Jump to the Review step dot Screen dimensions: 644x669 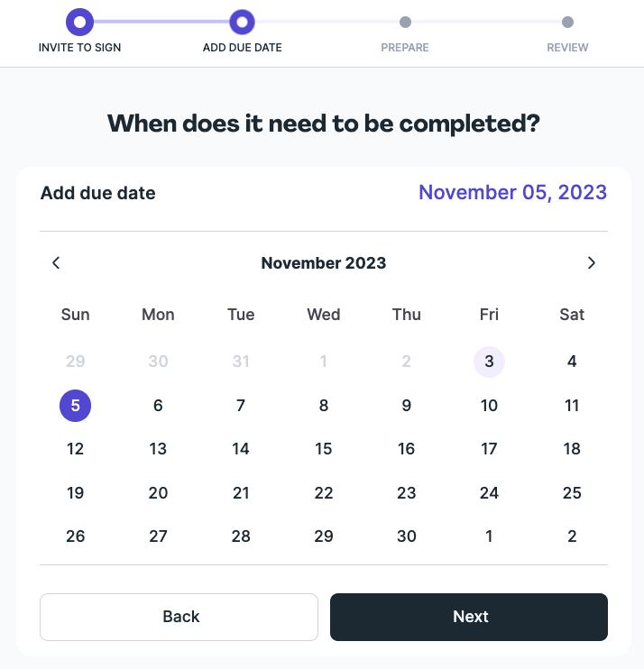coord(567,22)
